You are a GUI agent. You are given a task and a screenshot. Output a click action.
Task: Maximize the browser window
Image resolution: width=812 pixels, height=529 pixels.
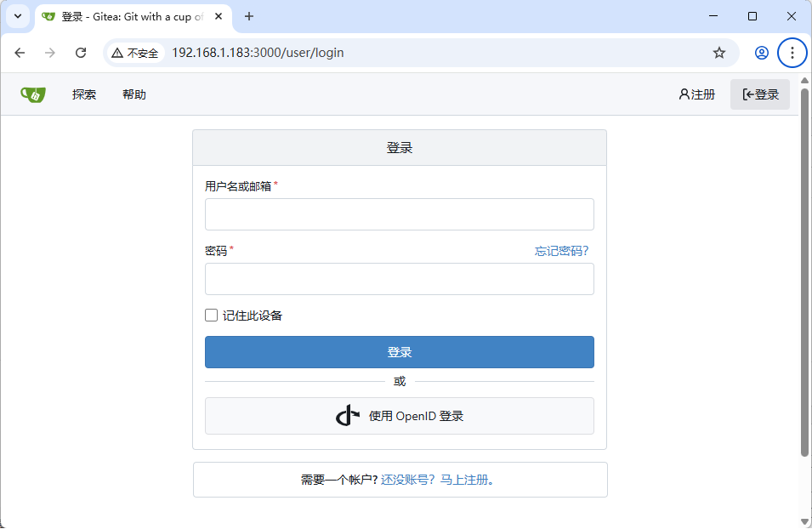(x=752, y=16)
